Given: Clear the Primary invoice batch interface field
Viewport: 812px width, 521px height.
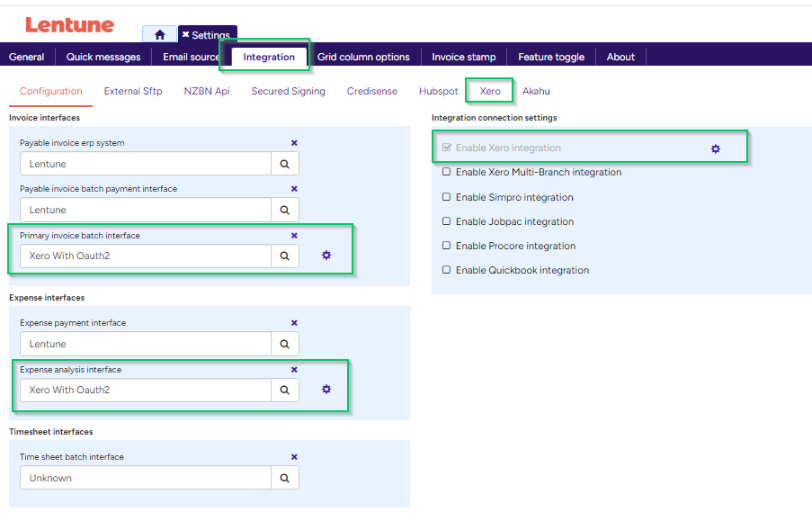Looking at the screenshot, I should pyautogui.click(x=294, y=236).
